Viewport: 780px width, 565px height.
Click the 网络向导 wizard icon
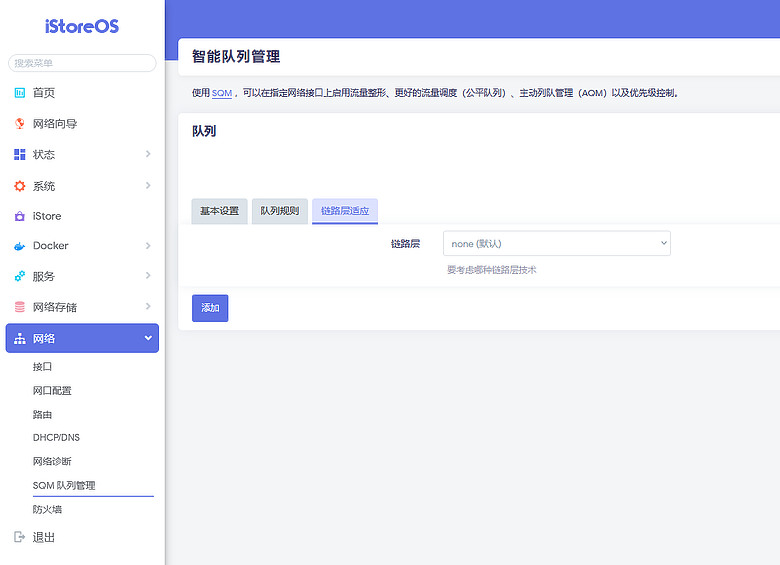tap(20, 123)
